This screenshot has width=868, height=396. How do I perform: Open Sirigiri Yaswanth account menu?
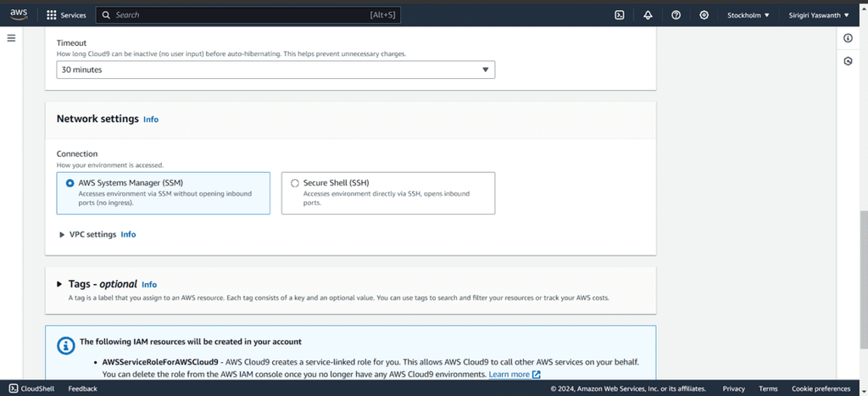pyautogui.click(x=819, y=15)
